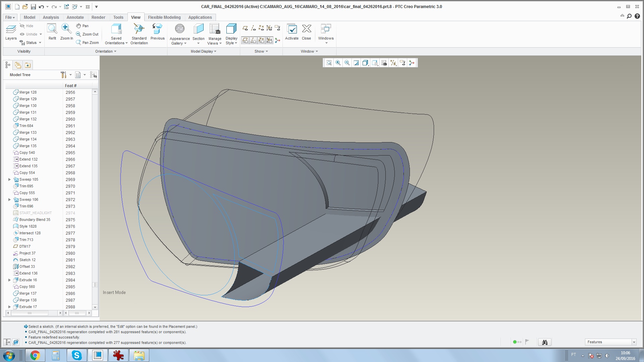
Task: Open the Appearance Gallery sphere icon
Action: point(179,29)
